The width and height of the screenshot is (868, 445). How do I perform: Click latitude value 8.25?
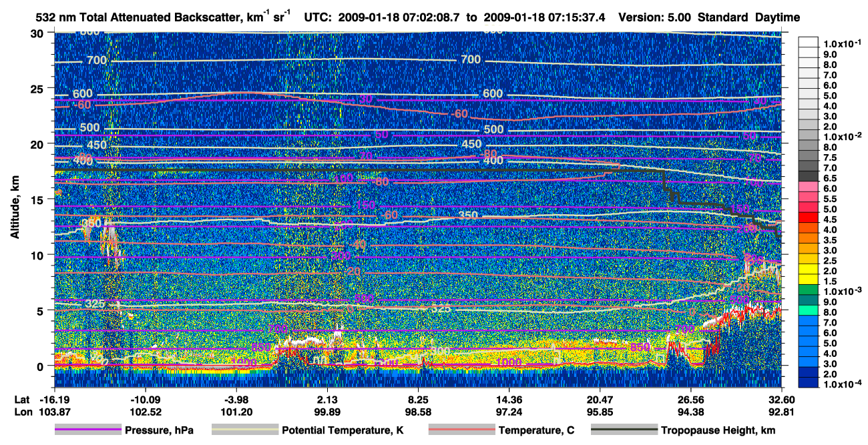tap(418, 399)
